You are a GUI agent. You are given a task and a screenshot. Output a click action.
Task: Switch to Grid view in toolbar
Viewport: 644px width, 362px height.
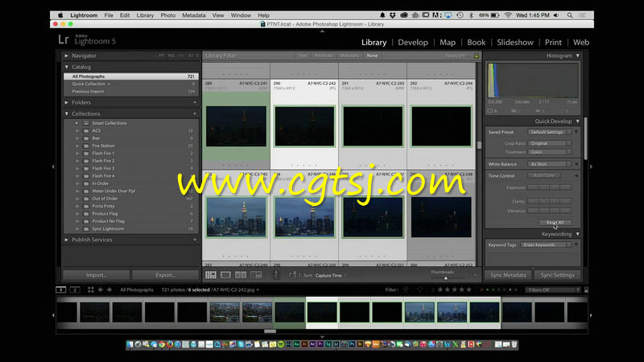pos(211,275)
